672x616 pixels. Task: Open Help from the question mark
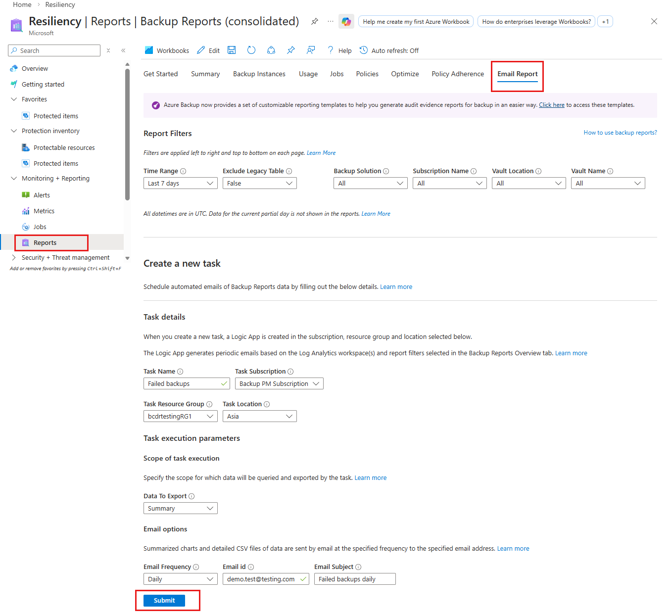[331, 50]
